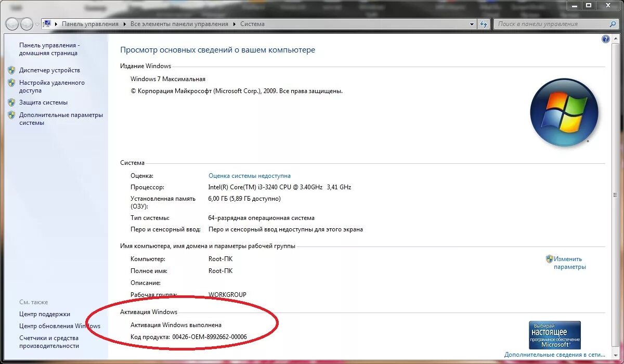Expand arrow after 'Все элементы панели управления'
This screenshot has width=624, height=364.
[x=235, y=24]
